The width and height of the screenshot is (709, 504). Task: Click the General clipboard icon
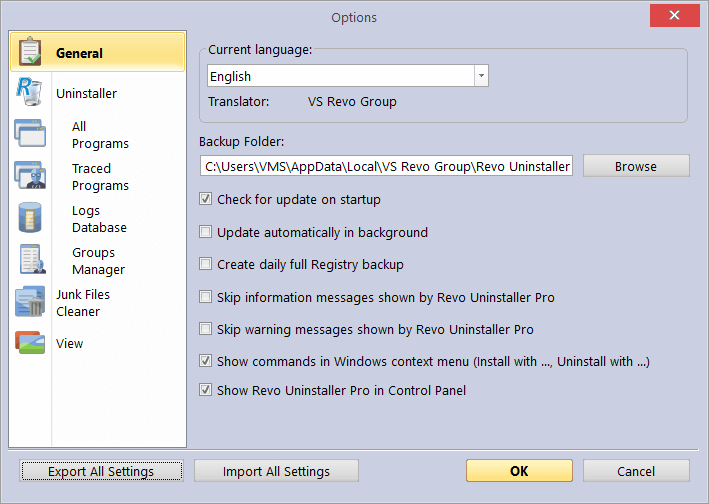click(x=30, y=52)
